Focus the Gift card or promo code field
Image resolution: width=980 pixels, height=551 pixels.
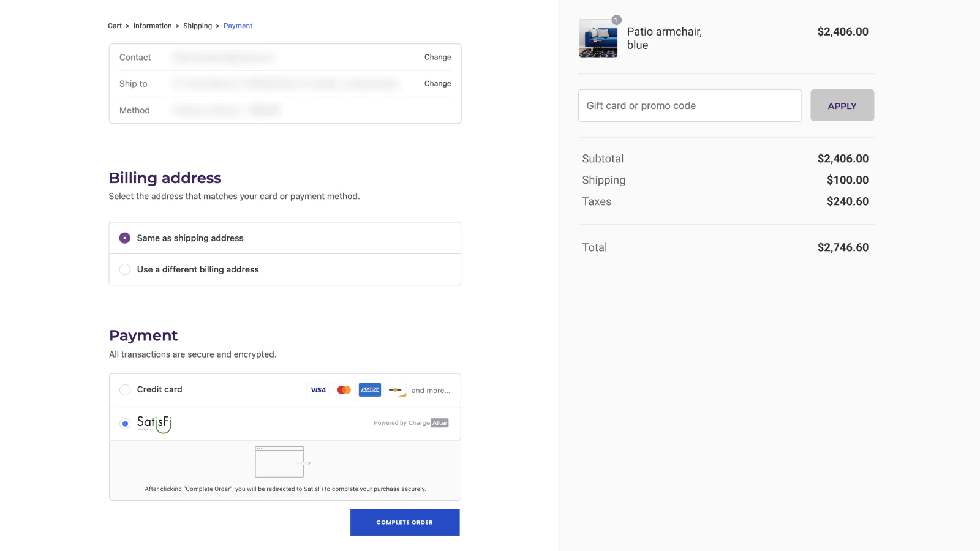[690, 105]
